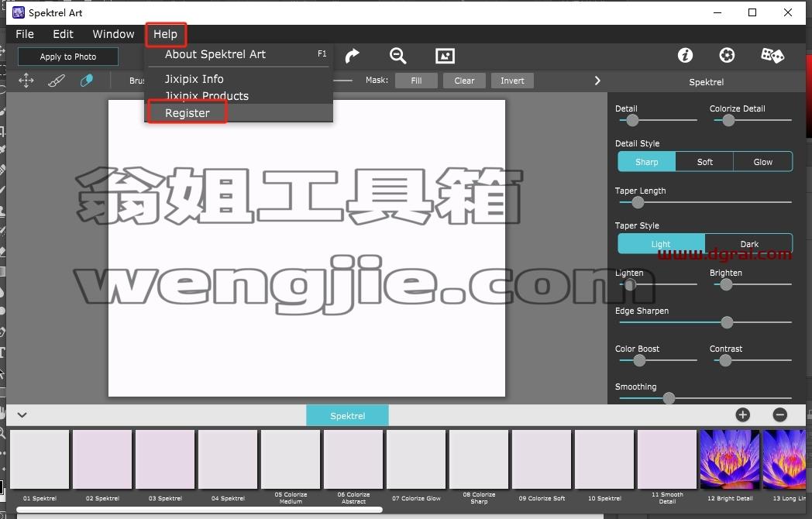This screenshot has height=519, width=812.
Task: Collapse the presets panel chevron
Action: point(22,415)
